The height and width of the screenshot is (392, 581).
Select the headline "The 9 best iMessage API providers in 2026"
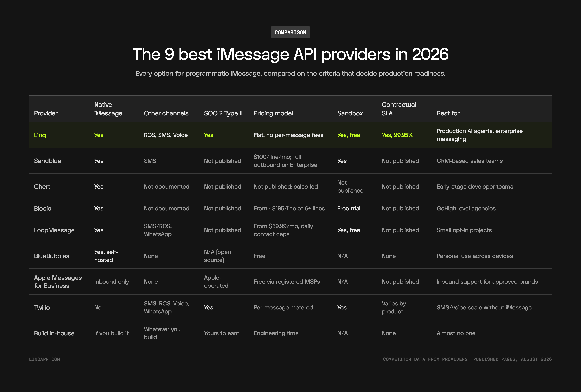coord(290,54)
